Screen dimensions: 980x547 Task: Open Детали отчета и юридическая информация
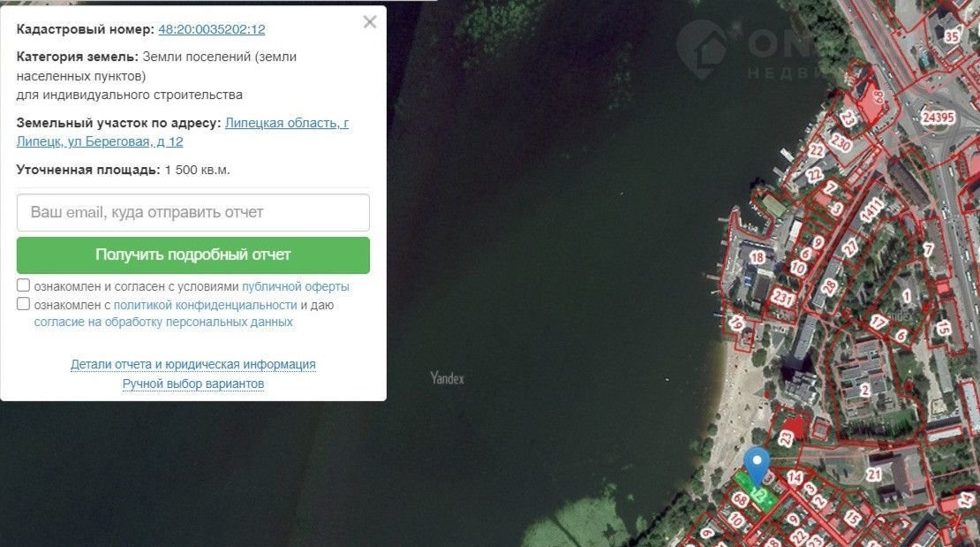click(x=192, y=364)
